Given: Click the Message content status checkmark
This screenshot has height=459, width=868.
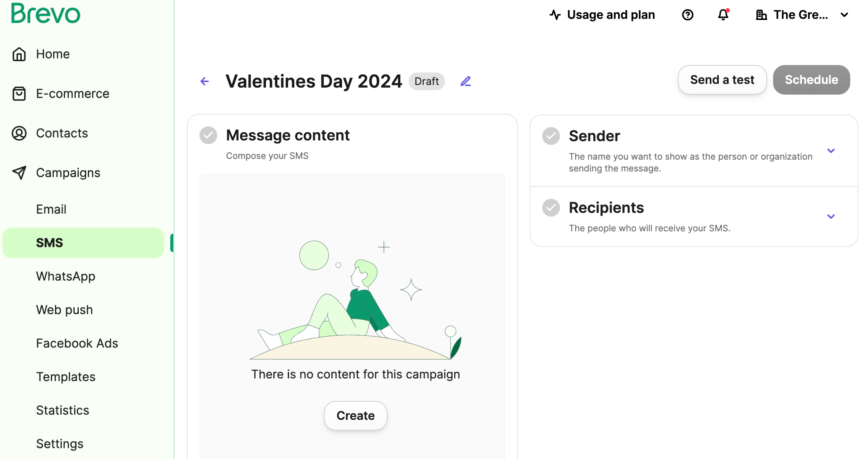Looking at the screenshot, I should click(208, 135).
